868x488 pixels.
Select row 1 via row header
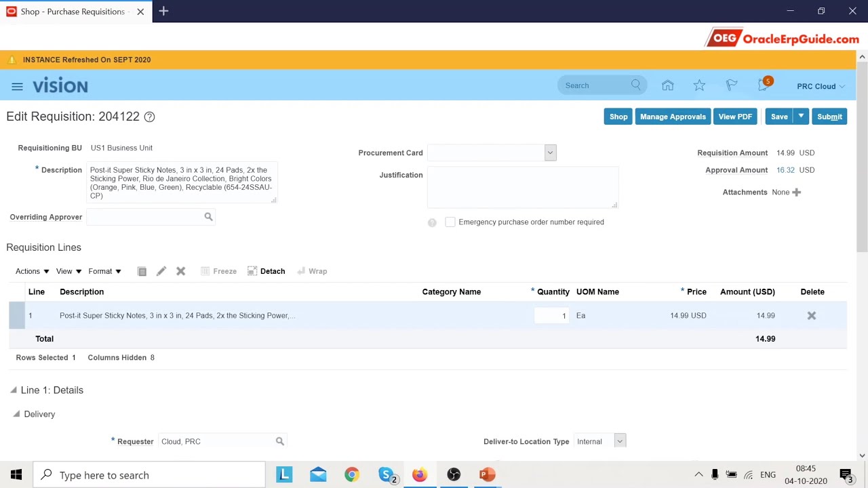tap(17, 315)
